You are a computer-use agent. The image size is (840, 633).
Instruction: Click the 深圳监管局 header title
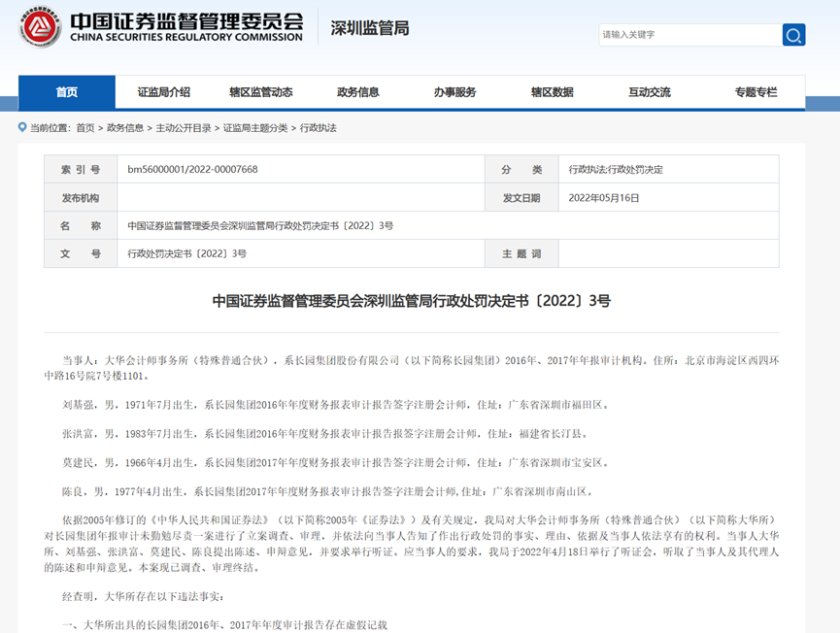370,28
